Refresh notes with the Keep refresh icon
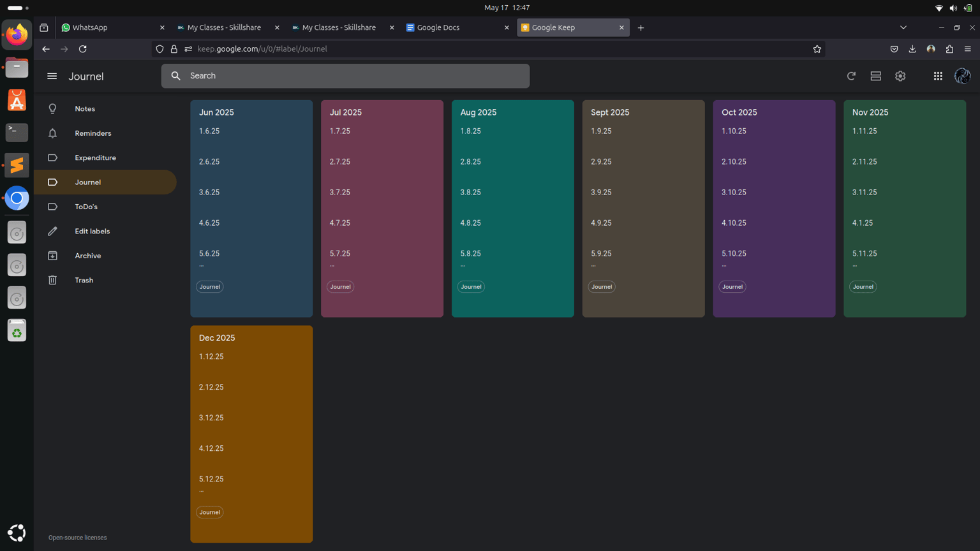Viewport: 980px width, 551px height. point(851,76)
